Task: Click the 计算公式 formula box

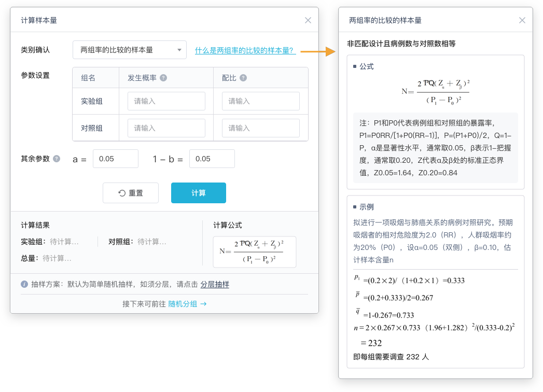Action: click(x=255, y=252)
